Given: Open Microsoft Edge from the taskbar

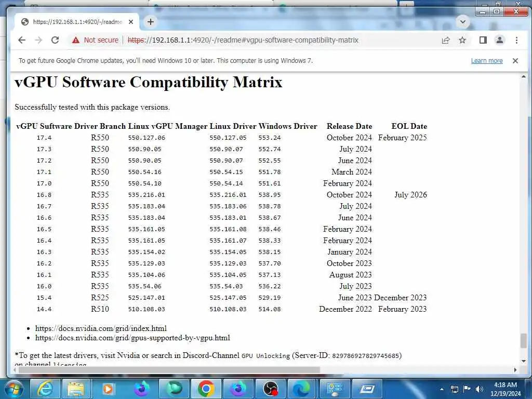Looking at the screenshot, I should coord(301,389).
